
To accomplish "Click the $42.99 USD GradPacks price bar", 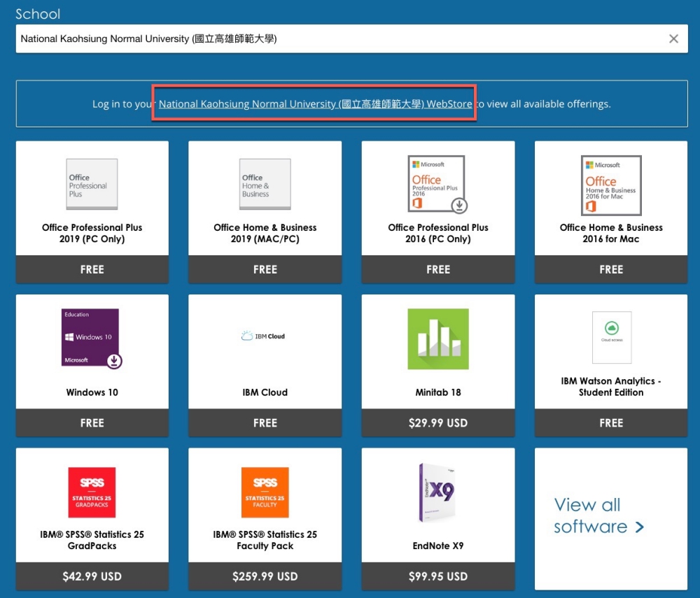I will pyautogui.click(x=92, y=576).
